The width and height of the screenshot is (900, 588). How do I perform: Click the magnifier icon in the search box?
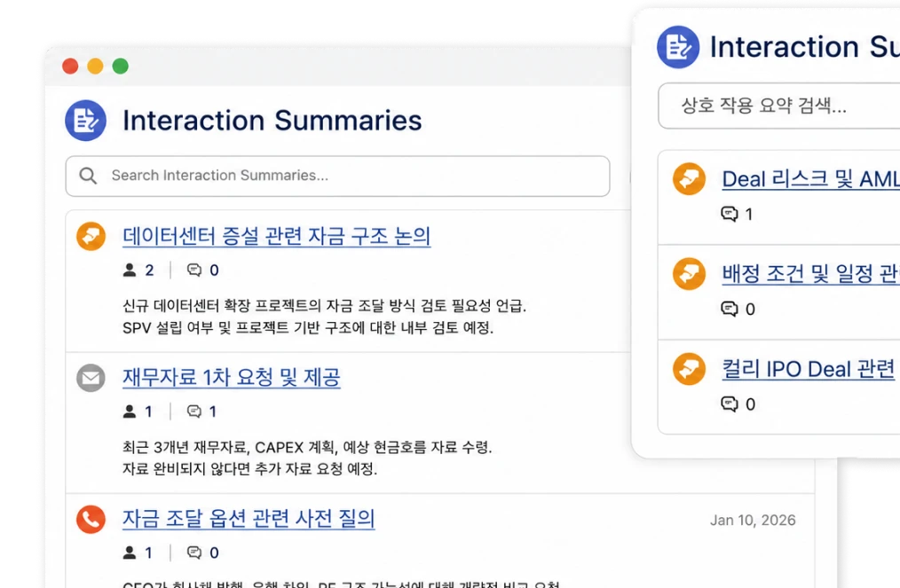coord(88,176)
